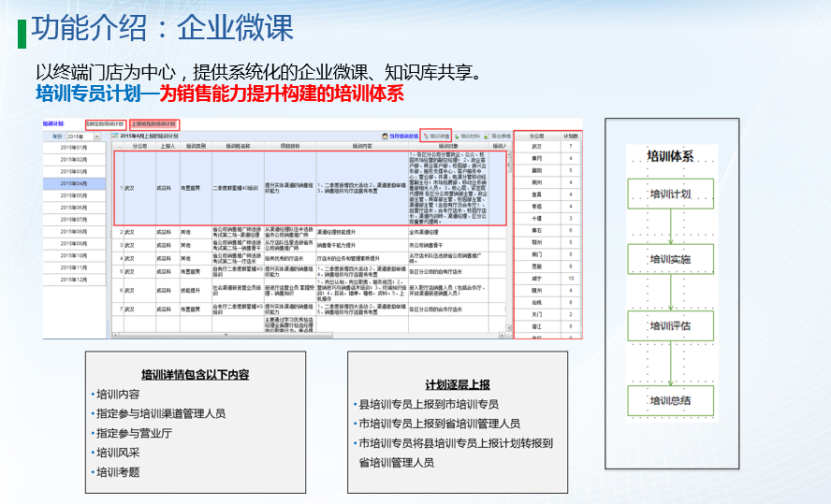Click the 培训计划 box in 培训体系 flowchart
The width and height of the screenshot is (831, 504).
click(670, 194)
